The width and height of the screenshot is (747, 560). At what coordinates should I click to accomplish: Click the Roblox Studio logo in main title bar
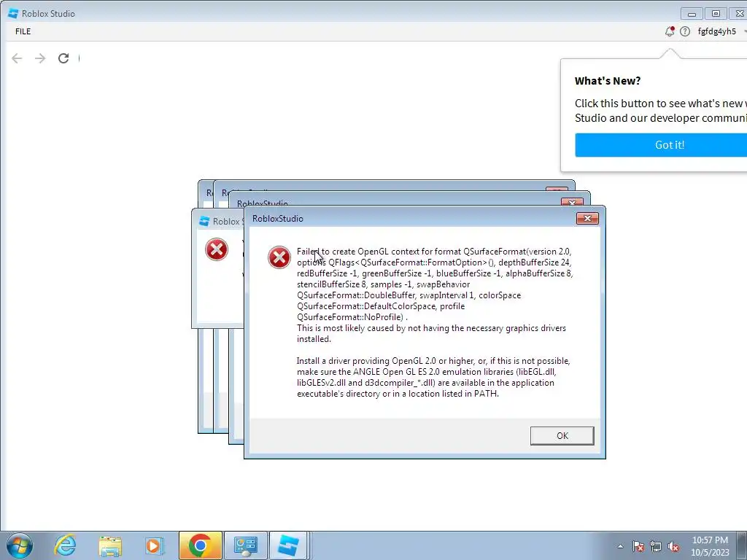pos(13,13)
